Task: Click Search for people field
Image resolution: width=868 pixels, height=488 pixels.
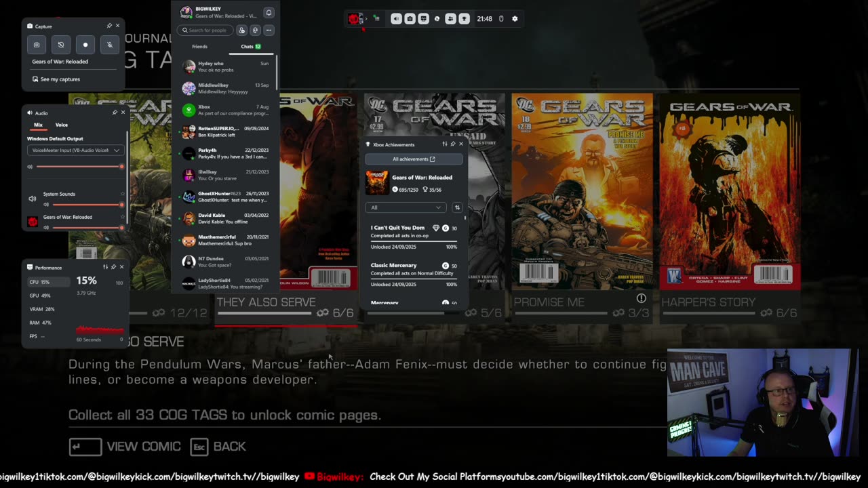Action: coord(205,30)
